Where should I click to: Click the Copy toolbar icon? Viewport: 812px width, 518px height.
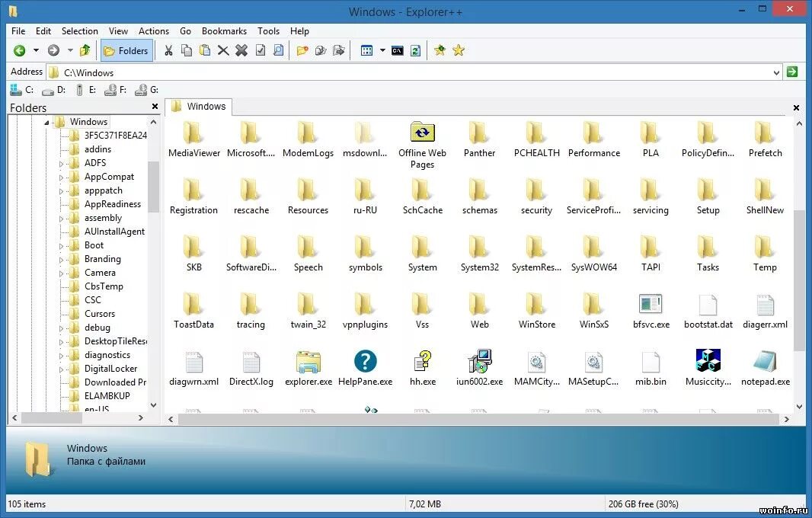point(187,50)
